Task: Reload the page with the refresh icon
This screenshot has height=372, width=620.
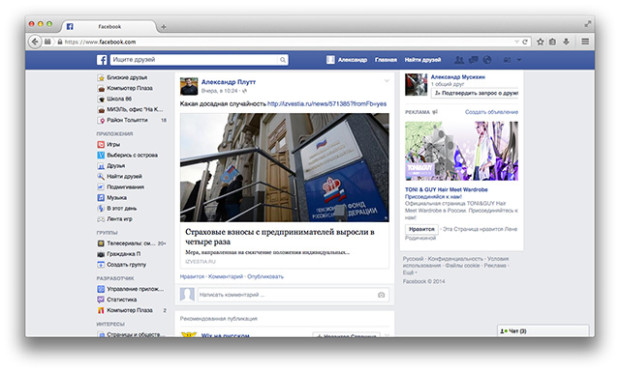Action: click(x=525, y=42)
